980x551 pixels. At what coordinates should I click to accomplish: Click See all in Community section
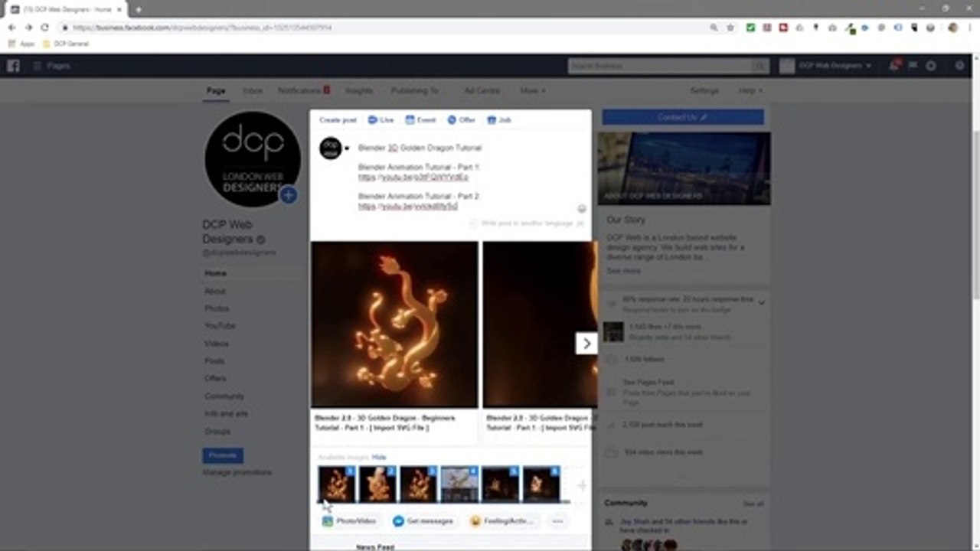(x=753, y=504)
